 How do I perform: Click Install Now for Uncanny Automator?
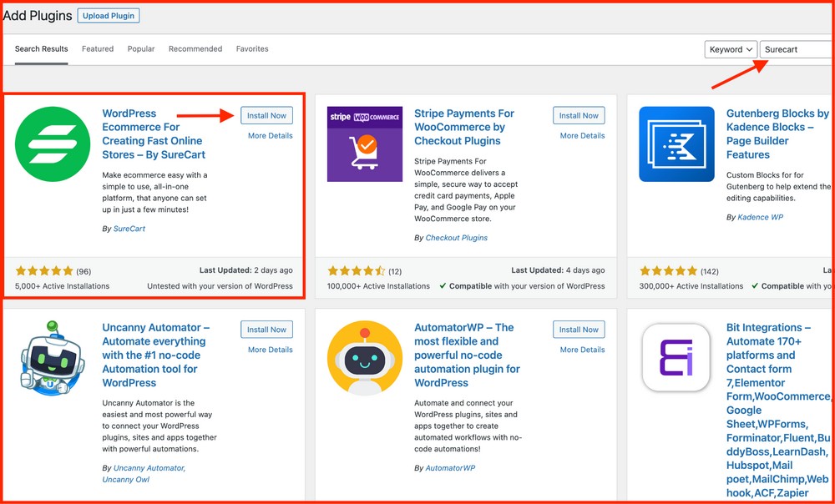[x=266, y=330]
